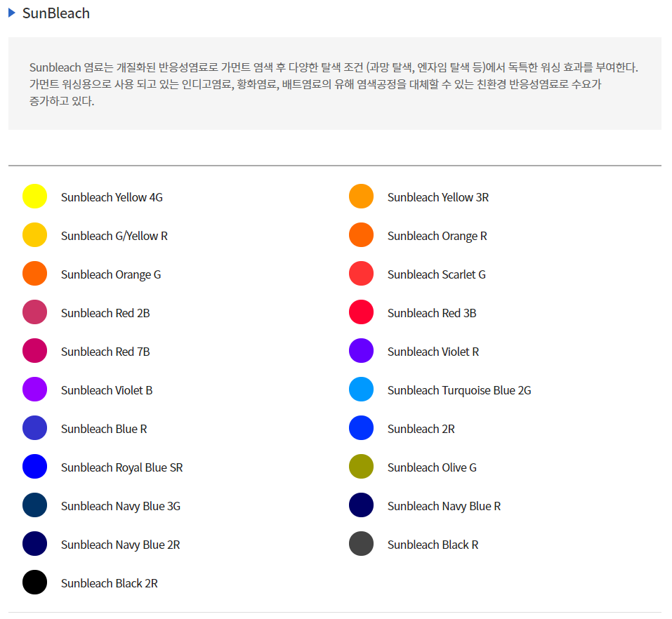Click the Sunbleach Blue R color circle
672x619 pixels.
(x=34, y=428)
